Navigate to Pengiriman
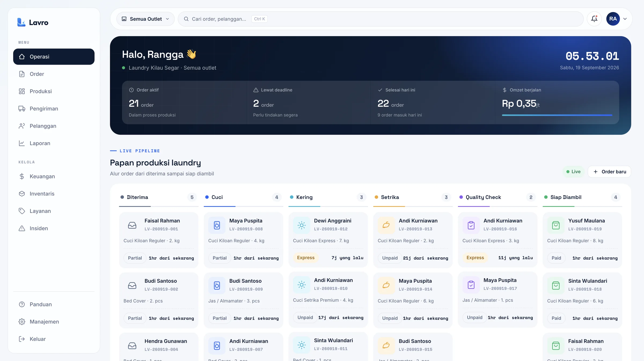This screenshot has width=644, height=361. coord(54,109)
